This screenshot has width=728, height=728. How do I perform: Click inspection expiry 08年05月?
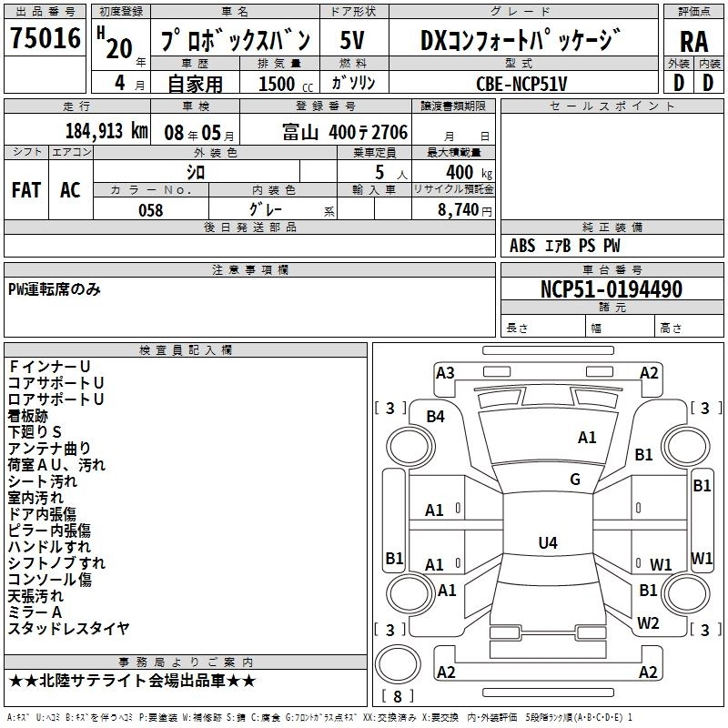point(199,133)
